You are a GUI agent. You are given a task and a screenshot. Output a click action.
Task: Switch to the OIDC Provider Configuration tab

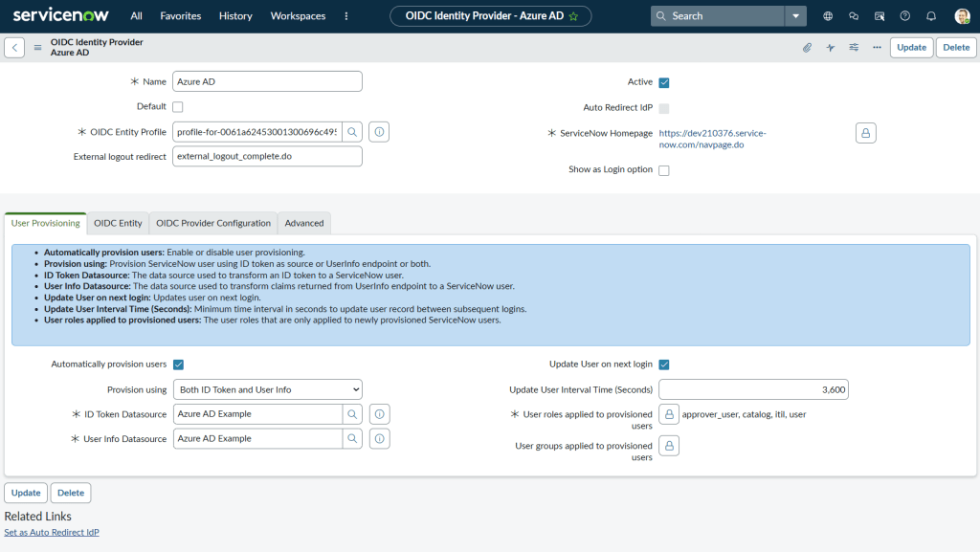point(213,223)
